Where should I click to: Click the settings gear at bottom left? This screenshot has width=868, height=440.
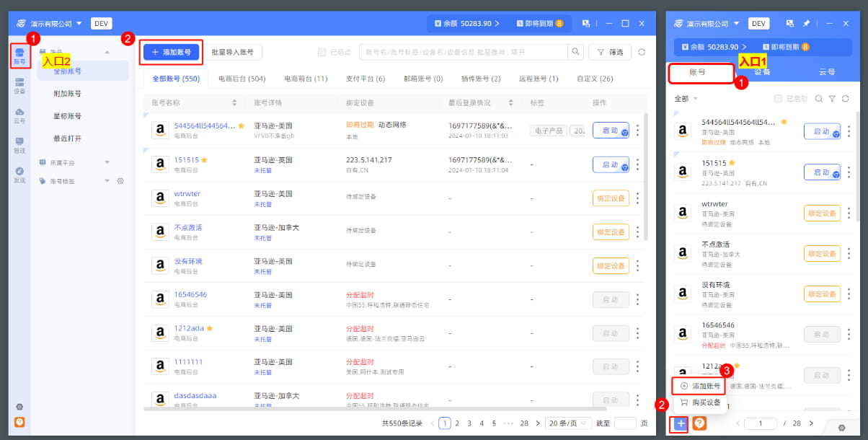pyautogui.click(x=19, y=408)
